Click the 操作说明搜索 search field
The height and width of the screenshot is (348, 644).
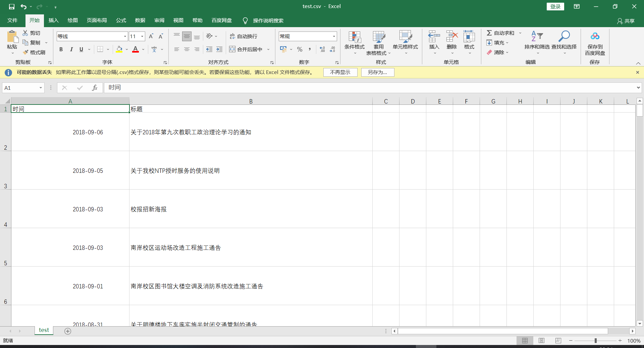click(x=268, y=21)
